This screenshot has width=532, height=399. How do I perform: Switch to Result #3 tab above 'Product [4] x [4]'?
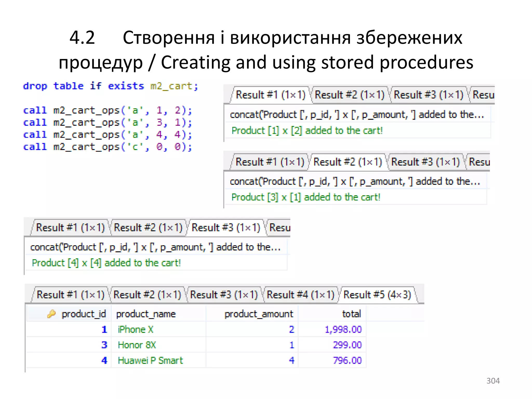pyautogui.click(x=226, y=228)
